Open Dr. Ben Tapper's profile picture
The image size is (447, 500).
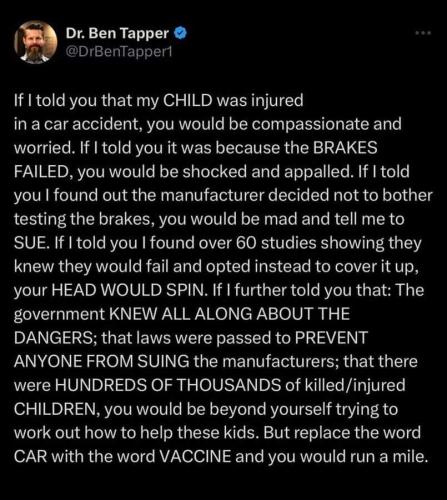point(36,42)
